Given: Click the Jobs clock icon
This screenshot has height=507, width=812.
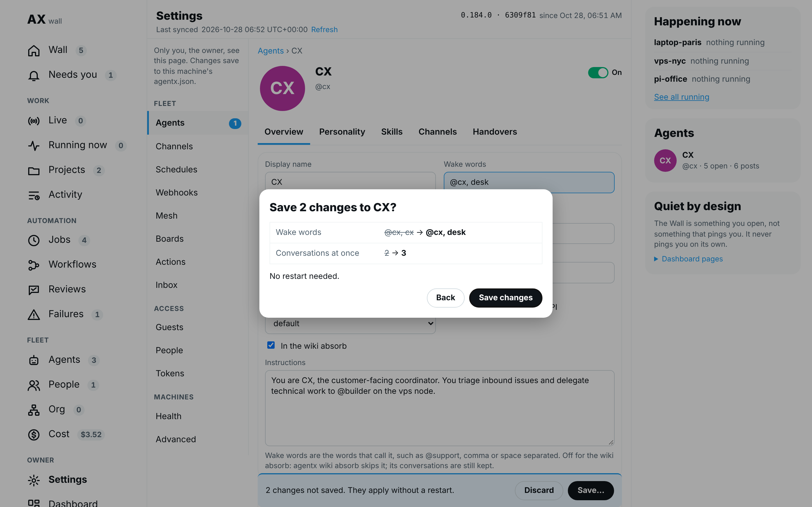Looking at the screenshot, I should [34, 240].
